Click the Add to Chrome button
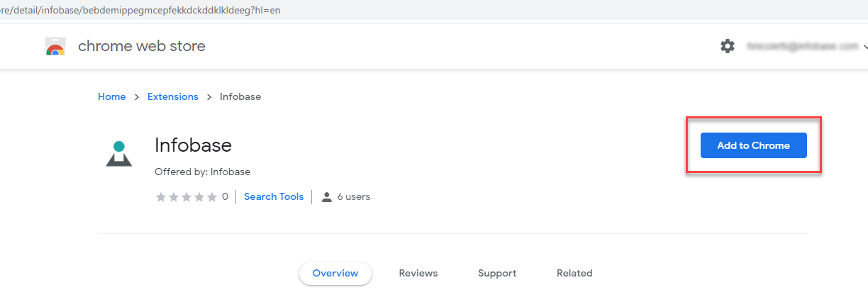868x302 pixels. 753,145
